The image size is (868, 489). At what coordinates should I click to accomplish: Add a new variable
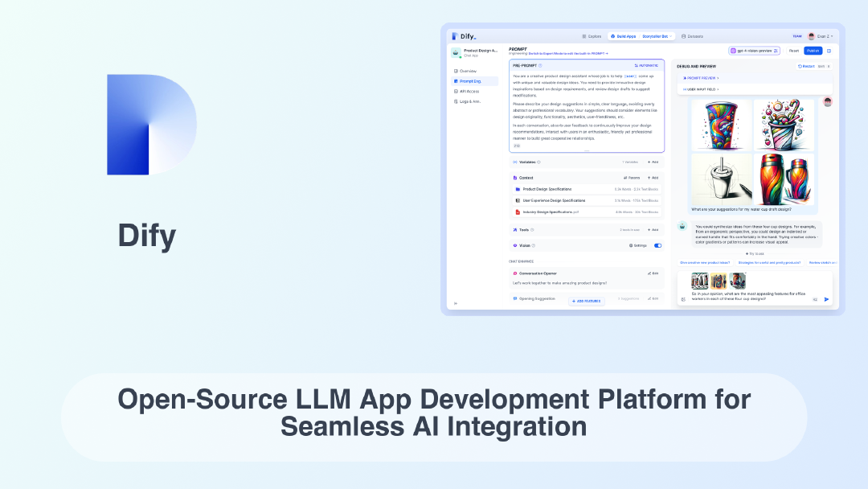click(653, 162)
